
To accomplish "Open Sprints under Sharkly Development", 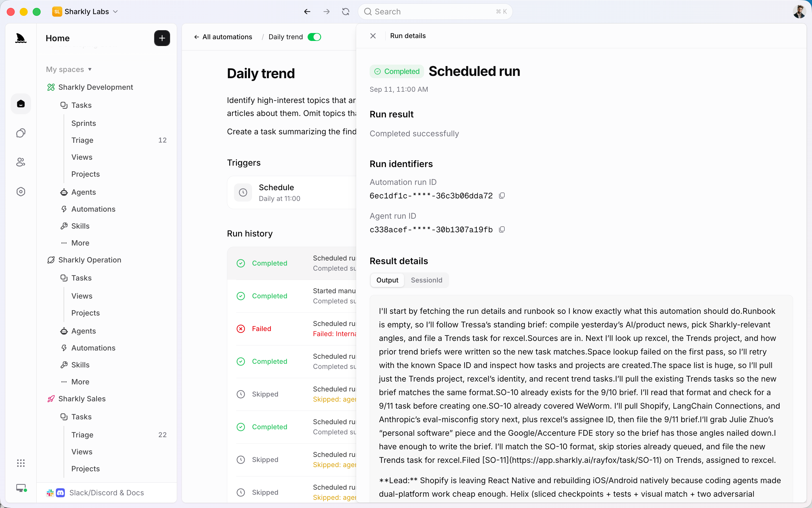I will pos(83,123).
